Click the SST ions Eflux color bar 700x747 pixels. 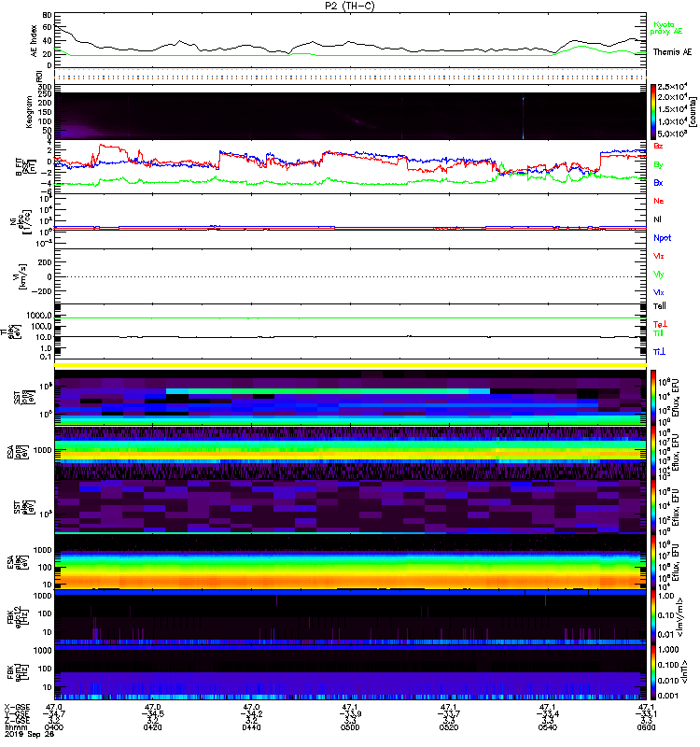point(652,398)
